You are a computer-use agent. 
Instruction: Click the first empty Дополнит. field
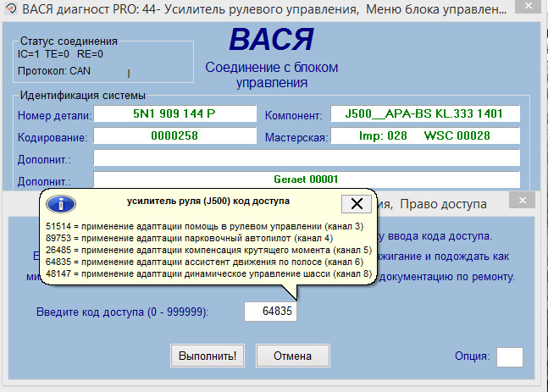(307, 157)
